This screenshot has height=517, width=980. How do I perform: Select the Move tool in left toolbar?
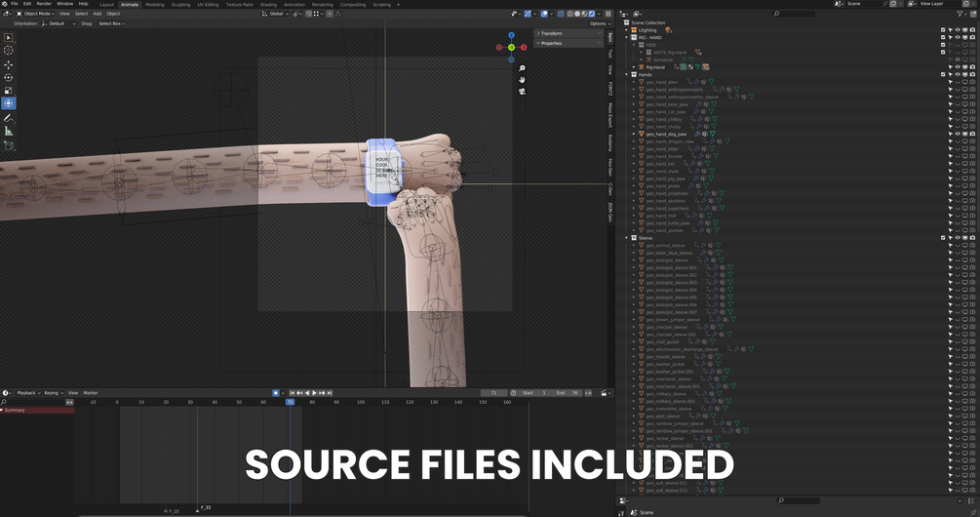coord(9,65)
